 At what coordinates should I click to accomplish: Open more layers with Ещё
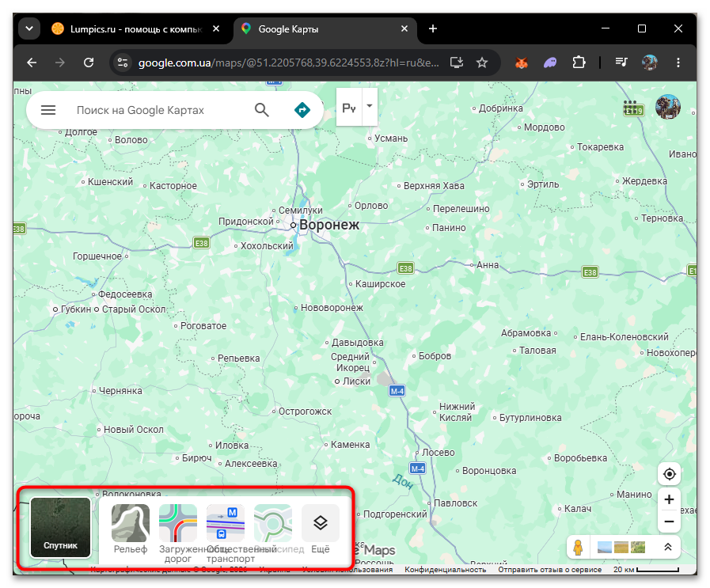321,529
